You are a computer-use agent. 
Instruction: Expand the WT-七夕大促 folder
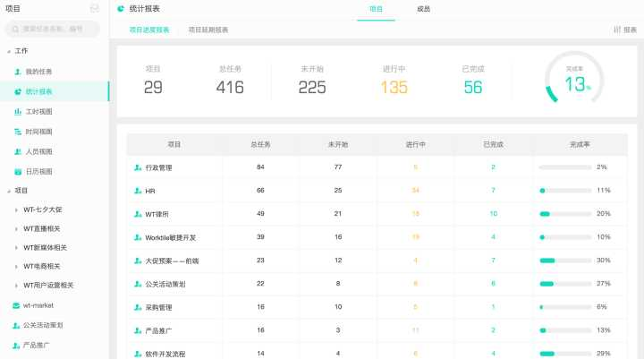16,210
